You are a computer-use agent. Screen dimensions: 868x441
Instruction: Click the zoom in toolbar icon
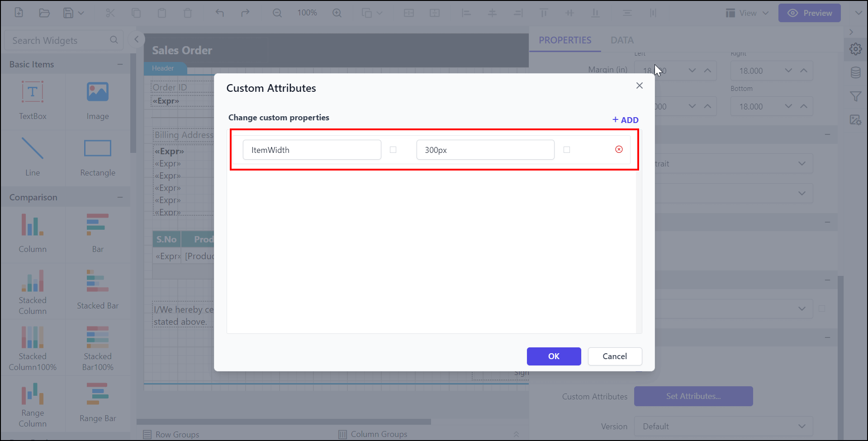(x=337, y=13)
